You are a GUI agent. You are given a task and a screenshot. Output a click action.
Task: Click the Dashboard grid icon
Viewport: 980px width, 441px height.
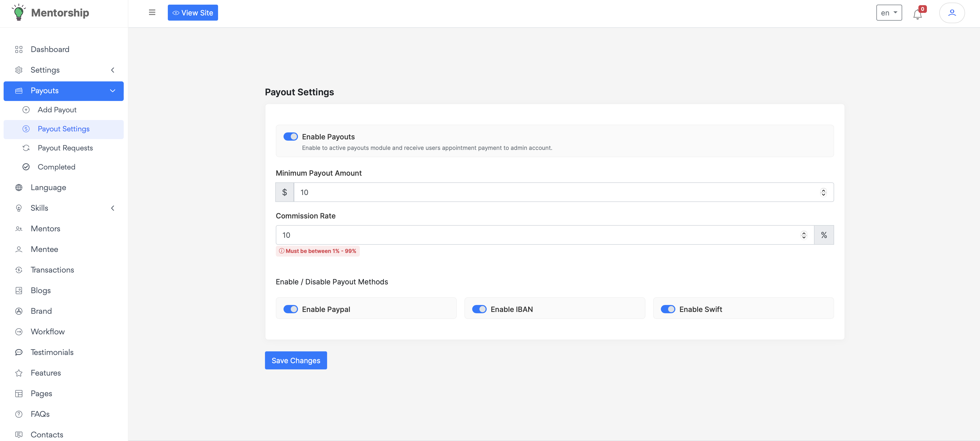pyautogui.click(x=19, y=49)
